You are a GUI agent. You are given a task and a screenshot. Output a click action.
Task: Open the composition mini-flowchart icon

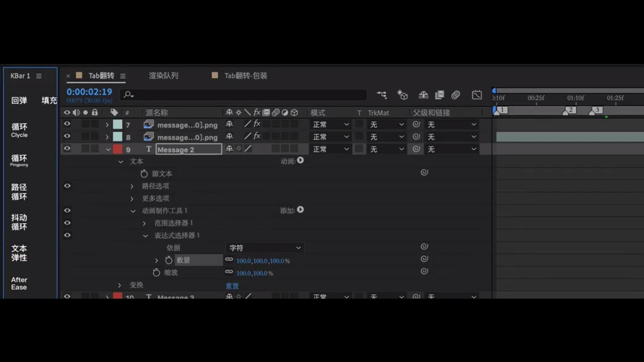coord(382,95)
